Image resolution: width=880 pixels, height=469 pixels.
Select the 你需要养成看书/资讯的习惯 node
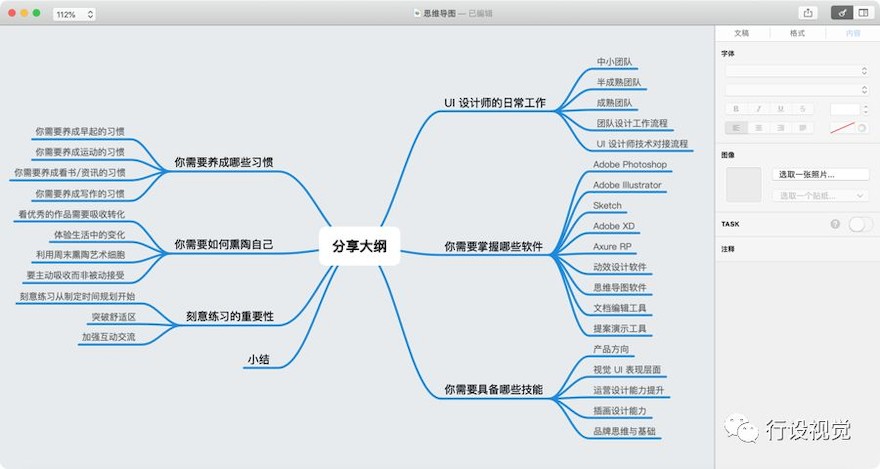[70, 172]
